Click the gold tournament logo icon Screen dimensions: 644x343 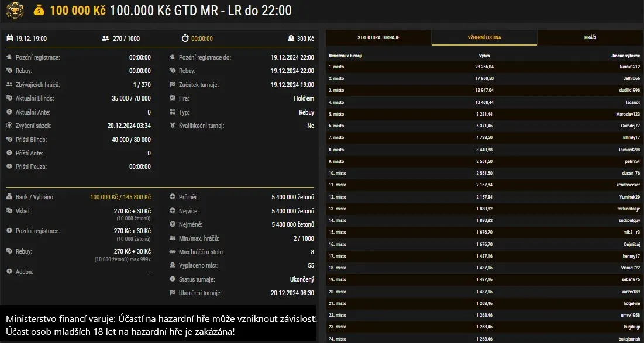16,11
